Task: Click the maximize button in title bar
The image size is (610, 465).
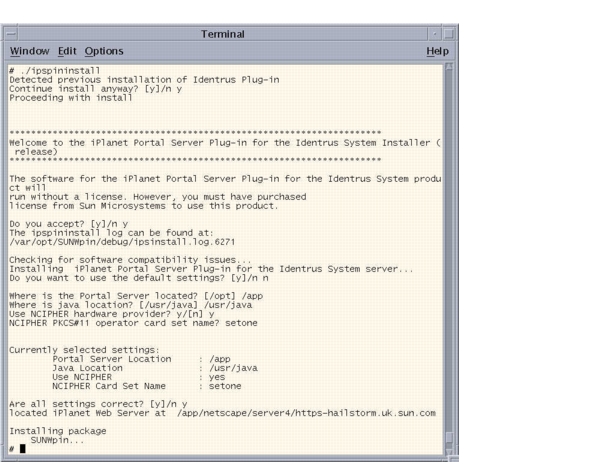Action: click(449, 34)
